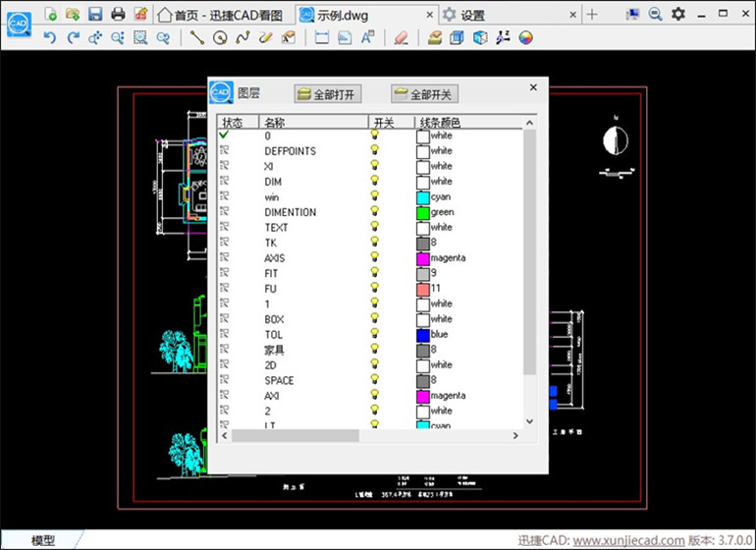Toggle the TEXT layer bulb
The height and width of the screenshot is (550, 756).
point(375,227)
